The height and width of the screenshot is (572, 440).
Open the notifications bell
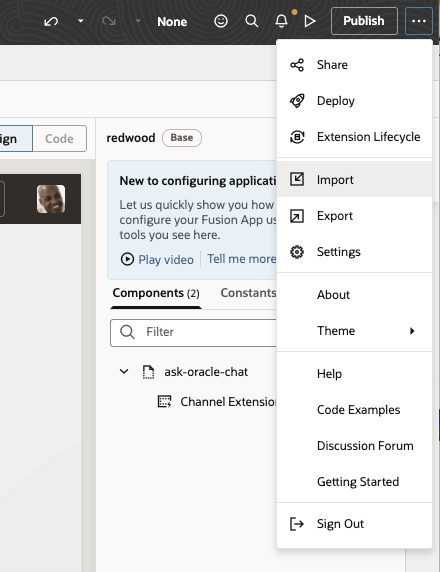[x=281, y=21]
